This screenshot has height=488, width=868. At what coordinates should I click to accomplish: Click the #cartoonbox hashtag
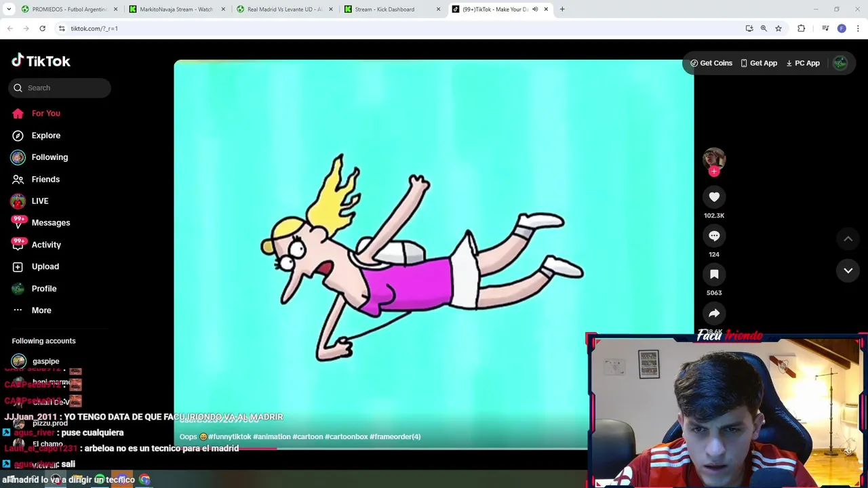(346, 436)
